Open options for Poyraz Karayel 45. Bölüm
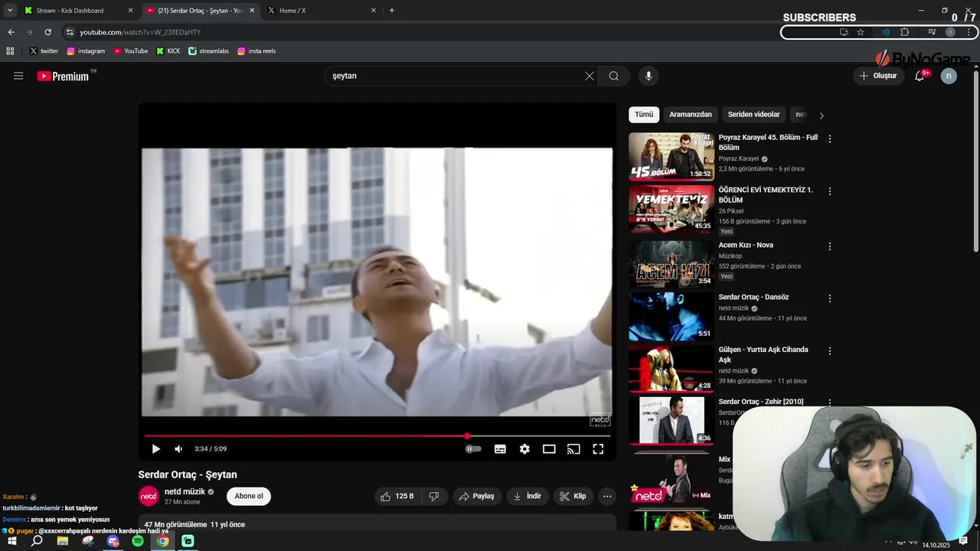 830,139
